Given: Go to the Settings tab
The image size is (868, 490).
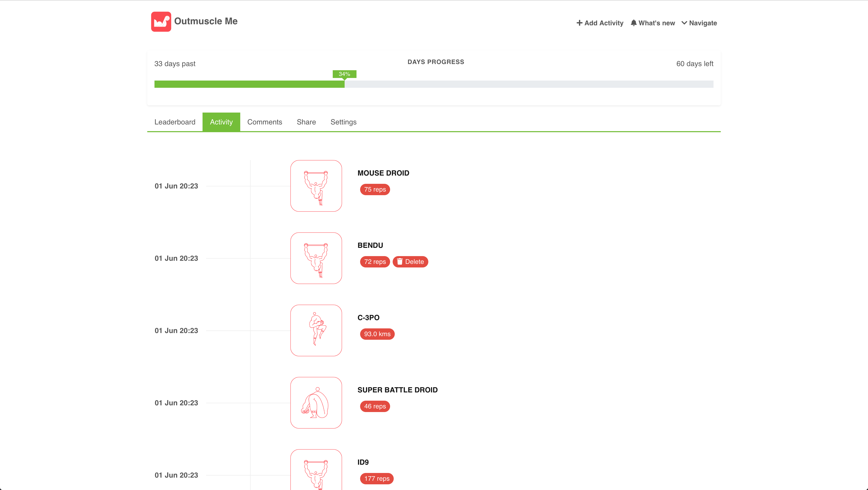Looking at the screenshot, I should pos(343,122).
